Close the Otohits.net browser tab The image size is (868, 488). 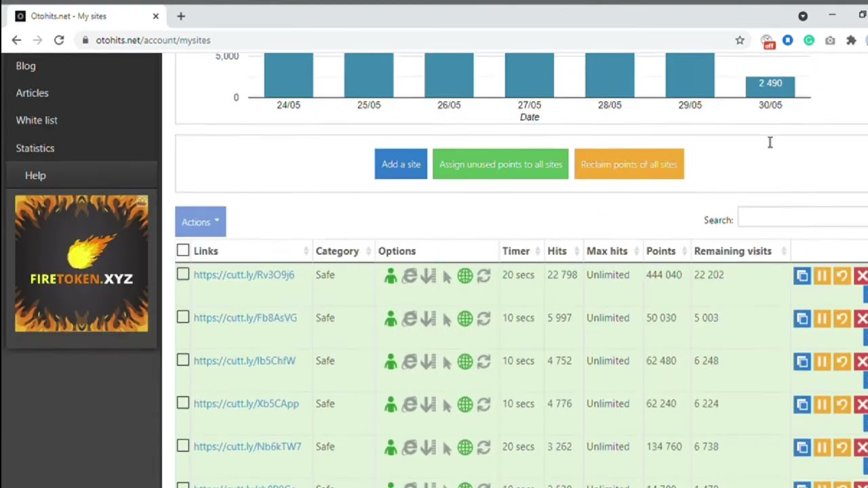(155, 16)
